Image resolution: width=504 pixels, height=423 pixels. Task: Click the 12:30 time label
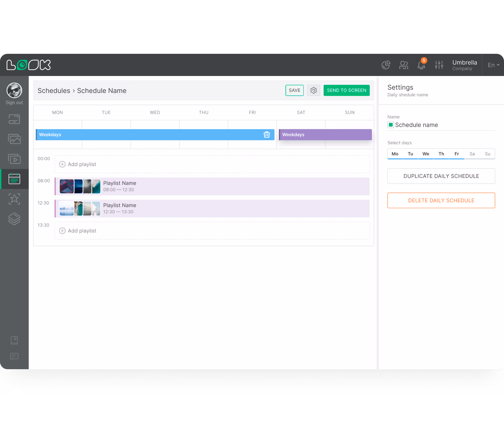[43, 203]
